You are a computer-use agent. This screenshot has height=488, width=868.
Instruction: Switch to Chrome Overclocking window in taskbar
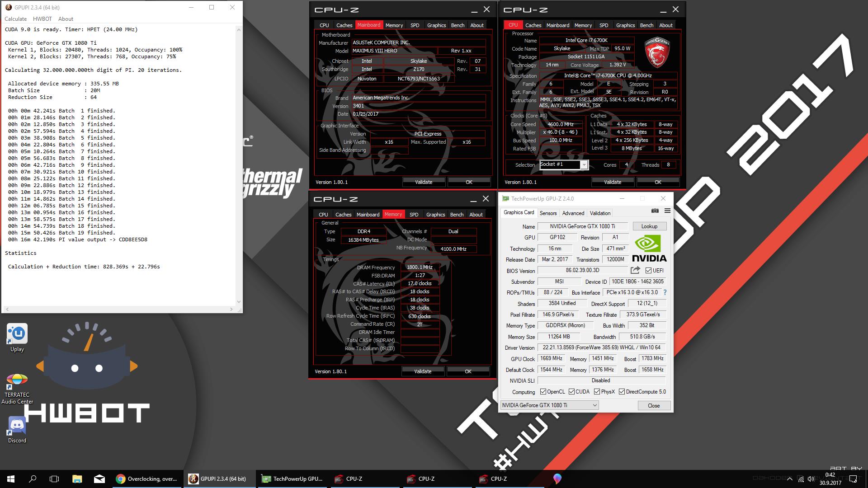click(x=147, y=479)
